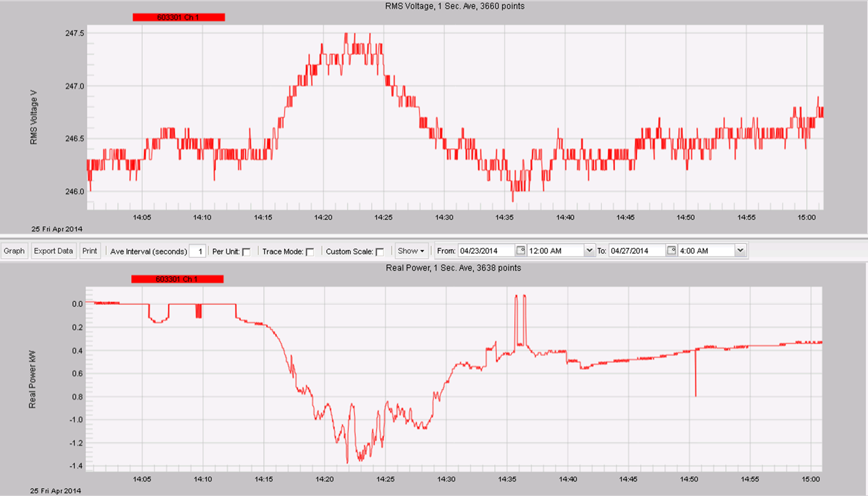Open the From date calendar picker

click(520, 250)
